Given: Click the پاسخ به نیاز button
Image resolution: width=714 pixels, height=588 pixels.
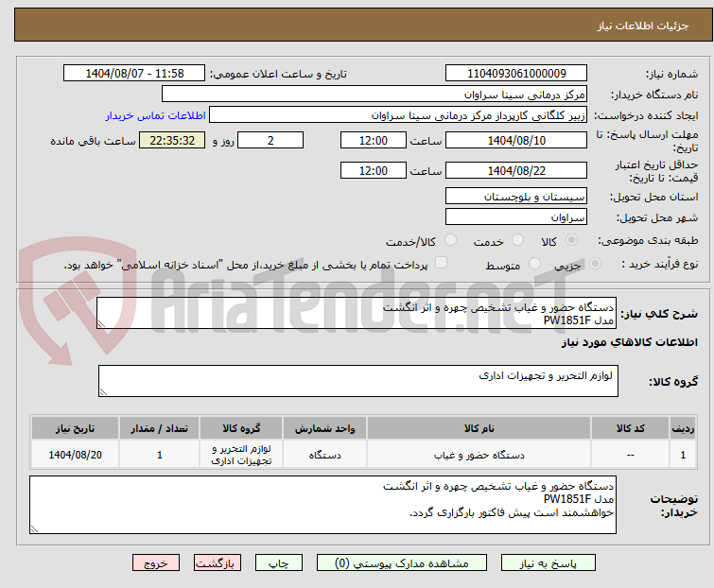Looking at the screenshot, I should coord(548,563).
